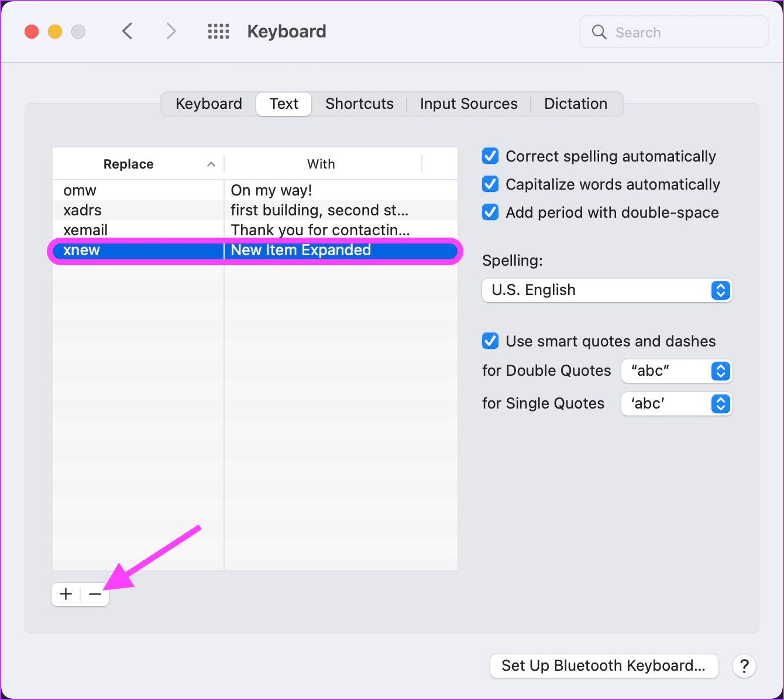Viewport: 784px width, 700px height.
Task: Switch to the Dictation tab
Action: point(576,104)
